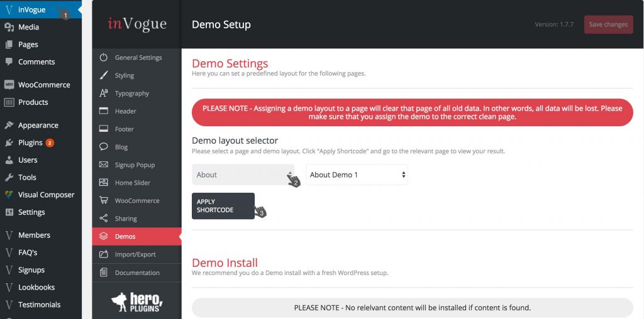Open Plugins with 2 updates badge
Image resolution: width=644 pixels, height=319 pixels.
41,143
